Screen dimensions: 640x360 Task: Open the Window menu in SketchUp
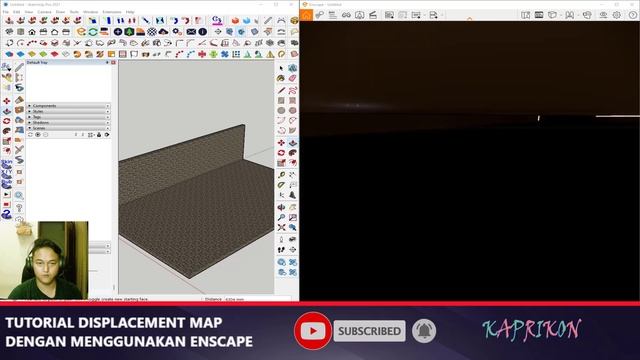point(90,12)
